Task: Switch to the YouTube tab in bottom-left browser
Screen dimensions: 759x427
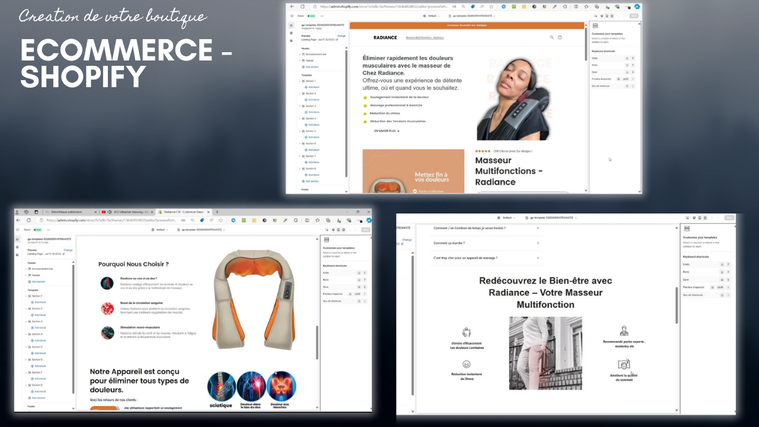Action: click(126, 212)
